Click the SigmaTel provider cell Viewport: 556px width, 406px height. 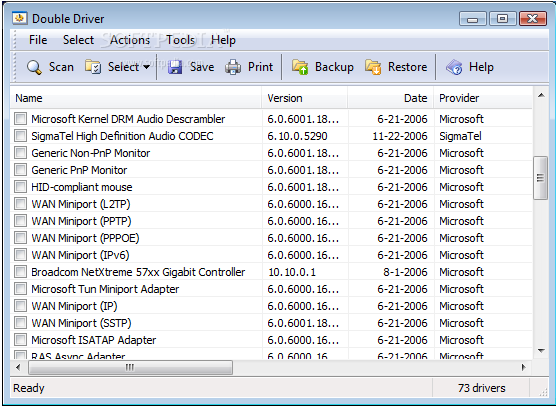click(x=460, y=136)
